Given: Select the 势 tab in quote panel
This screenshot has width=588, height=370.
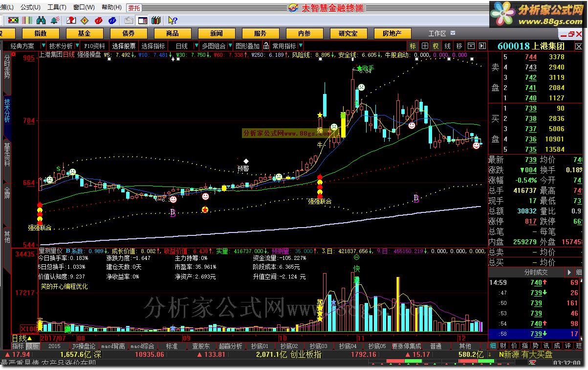Looking at the screenshot, I should [534, 346].
